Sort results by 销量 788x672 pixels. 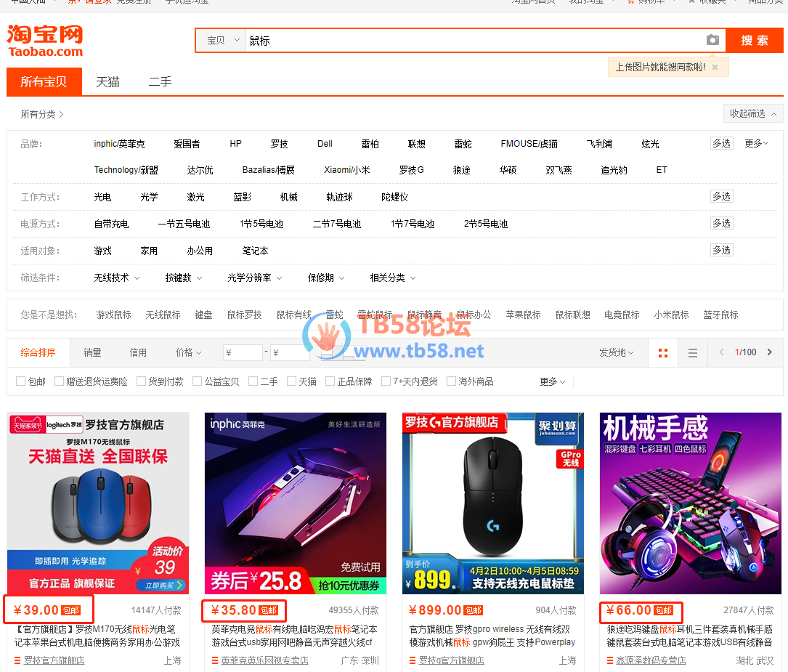click(92, 353)
